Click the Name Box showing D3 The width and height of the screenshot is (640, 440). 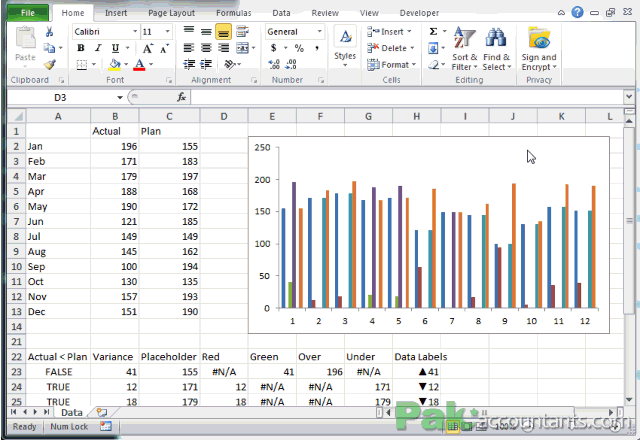click(60, 97)
